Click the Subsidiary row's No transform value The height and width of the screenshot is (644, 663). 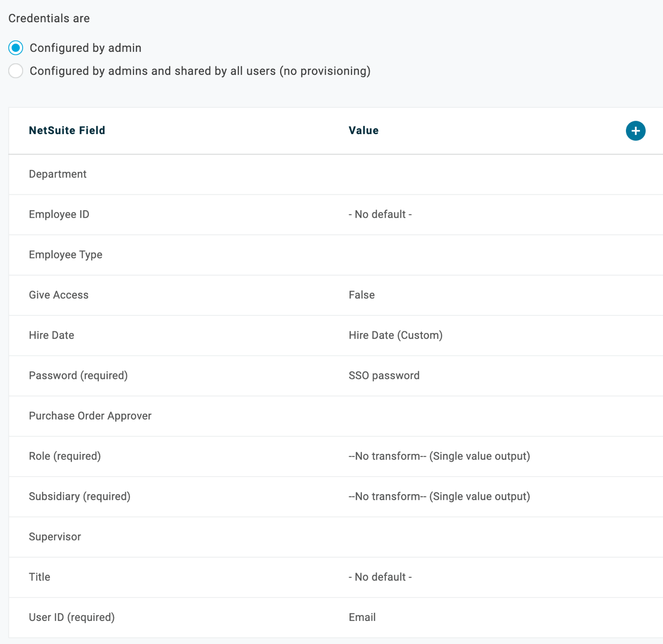439,497
